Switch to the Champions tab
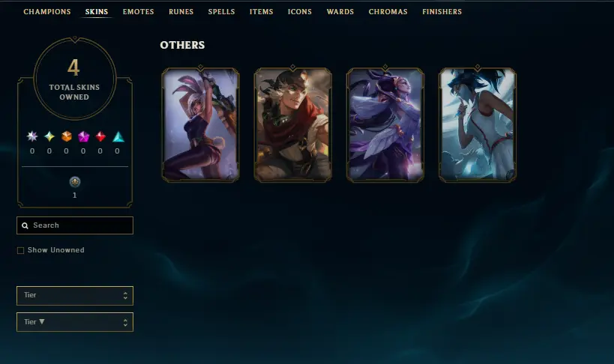The image size is (614, 364). (x=47, y=12)
